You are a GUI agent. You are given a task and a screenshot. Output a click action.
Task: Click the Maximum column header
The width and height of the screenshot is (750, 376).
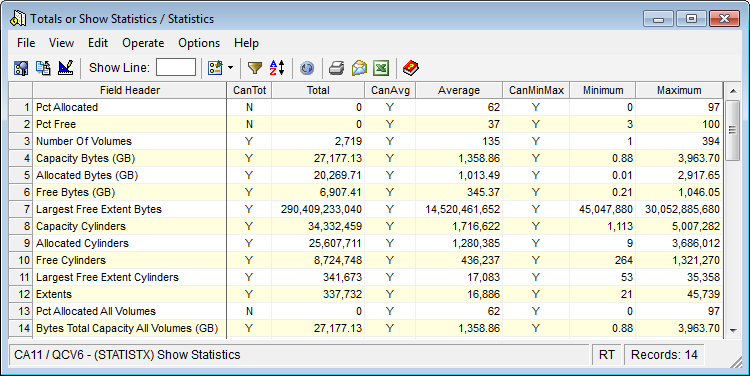pyautogui.click(x=679, y=90)
